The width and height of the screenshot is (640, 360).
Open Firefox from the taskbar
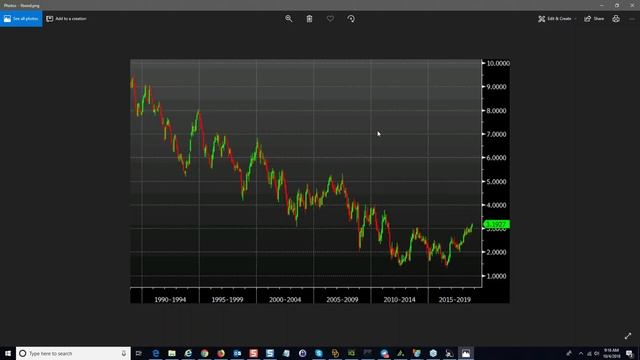click(221, 353)
